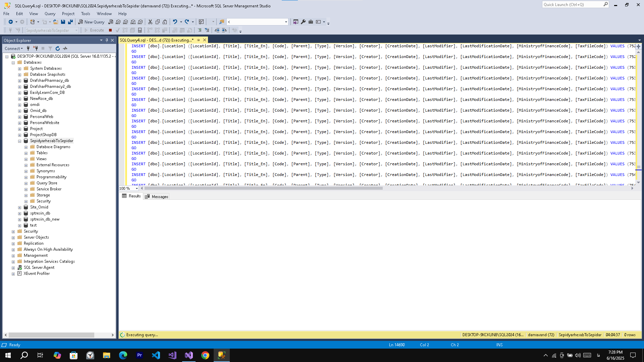The image size is (644, 362).
Task: Click the red Cancel Executing Query button
Action: click(x=110, y=30)
